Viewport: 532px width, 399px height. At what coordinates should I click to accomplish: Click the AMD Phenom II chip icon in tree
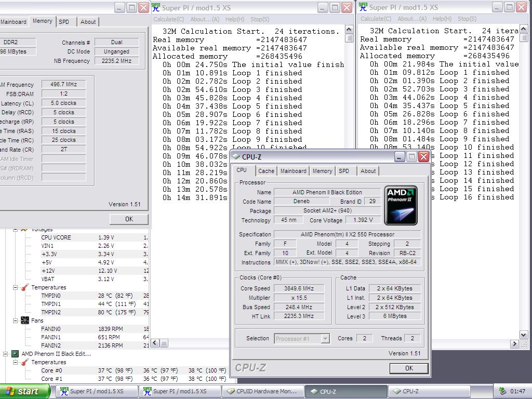(15, 354)
